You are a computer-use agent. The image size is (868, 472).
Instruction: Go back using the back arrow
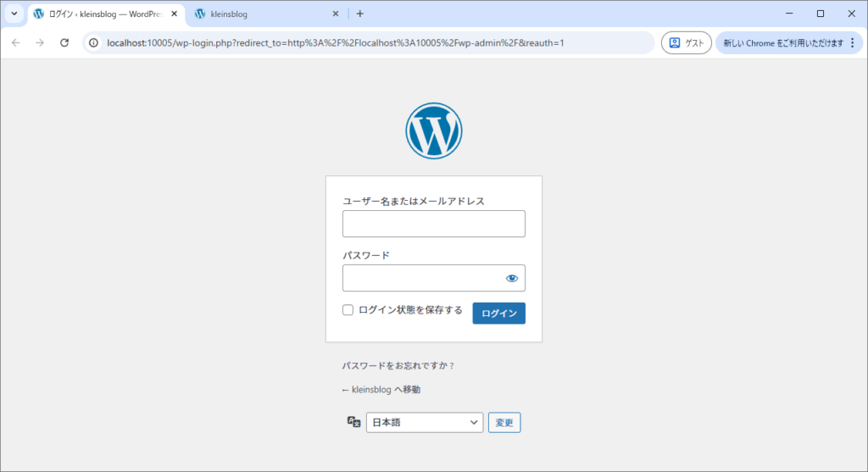(x=15, y=43)
